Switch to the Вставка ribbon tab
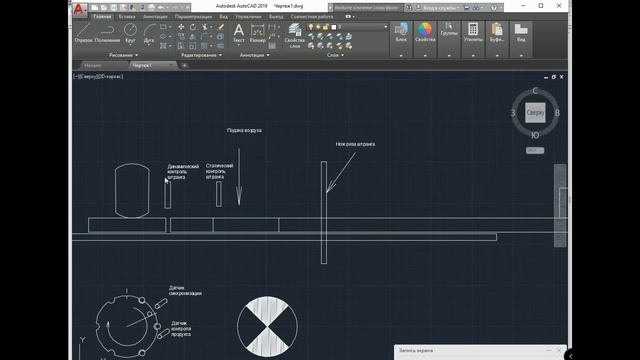The width and height of the screenshot is (640, 360). coord(127,17)
